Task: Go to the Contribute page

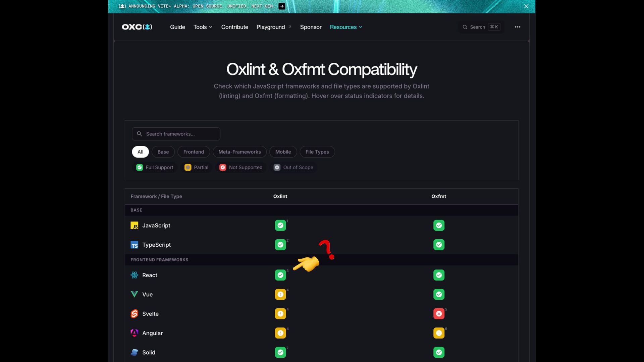Action: pos(234,27)
